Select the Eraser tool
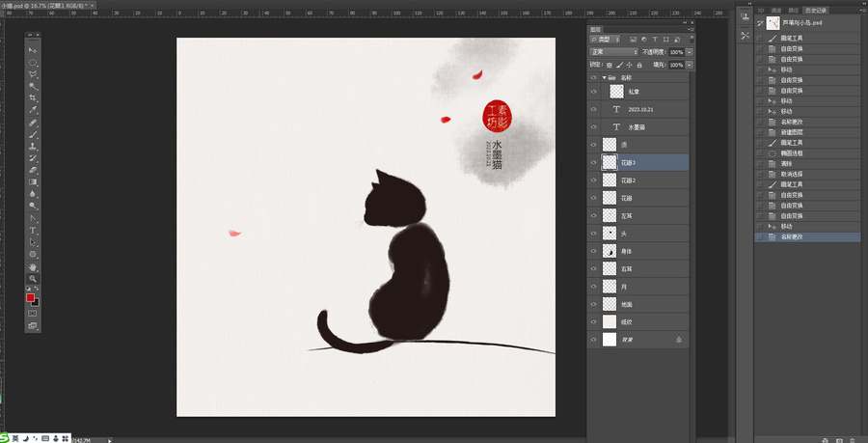Screen dimensions: 868x443 [33, 170]
